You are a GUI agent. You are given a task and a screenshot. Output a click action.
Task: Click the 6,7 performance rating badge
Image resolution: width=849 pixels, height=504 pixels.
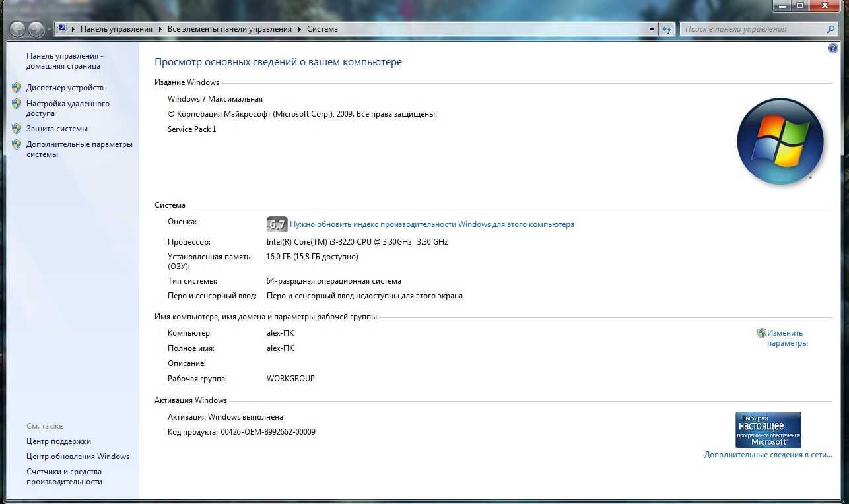(x=277, y=224)
